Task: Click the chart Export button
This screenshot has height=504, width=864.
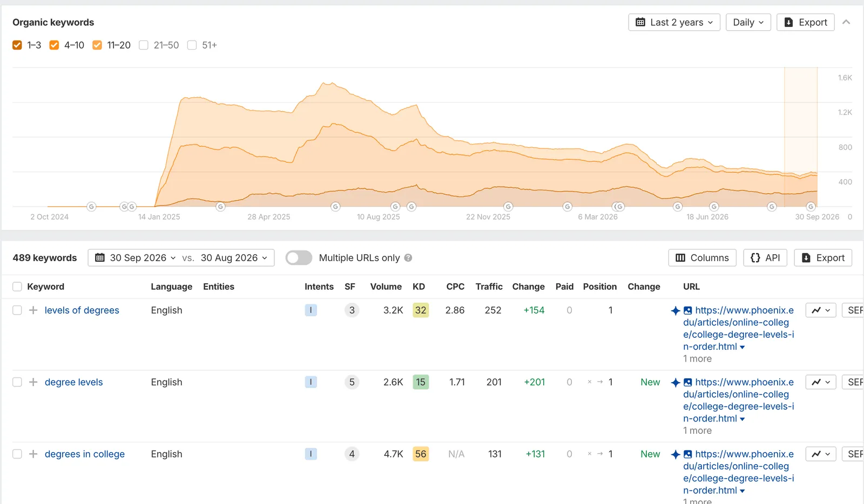Action: point(806,22)
